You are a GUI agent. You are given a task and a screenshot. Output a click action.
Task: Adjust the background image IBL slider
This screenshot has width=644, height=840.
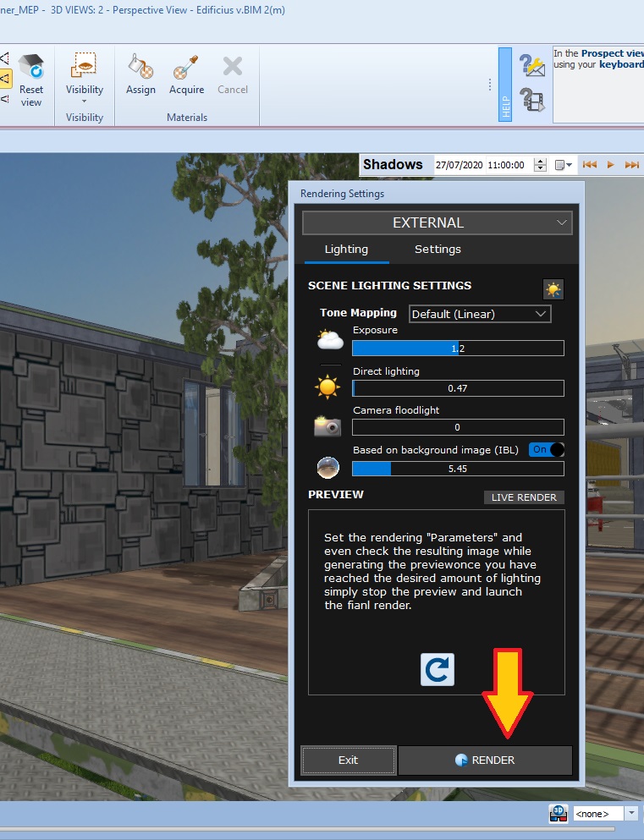click(x=458, y=469)
